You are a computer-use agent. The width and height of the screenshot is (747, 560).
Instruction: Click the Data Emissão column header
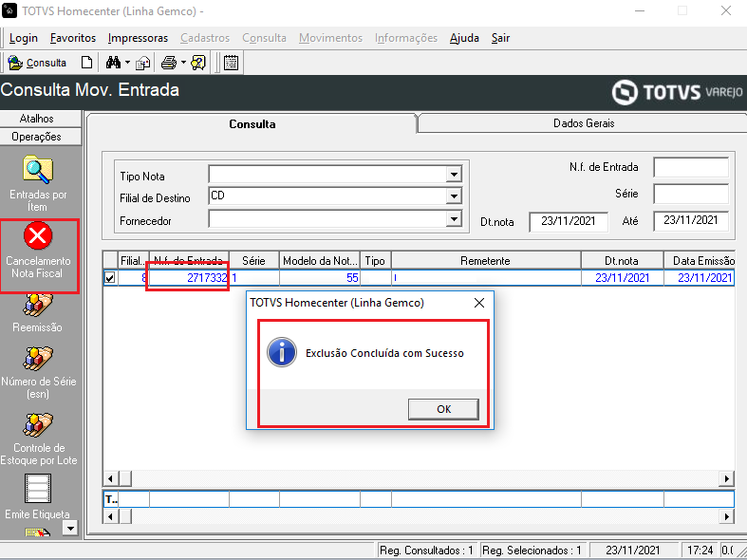[x=700, y=260]
